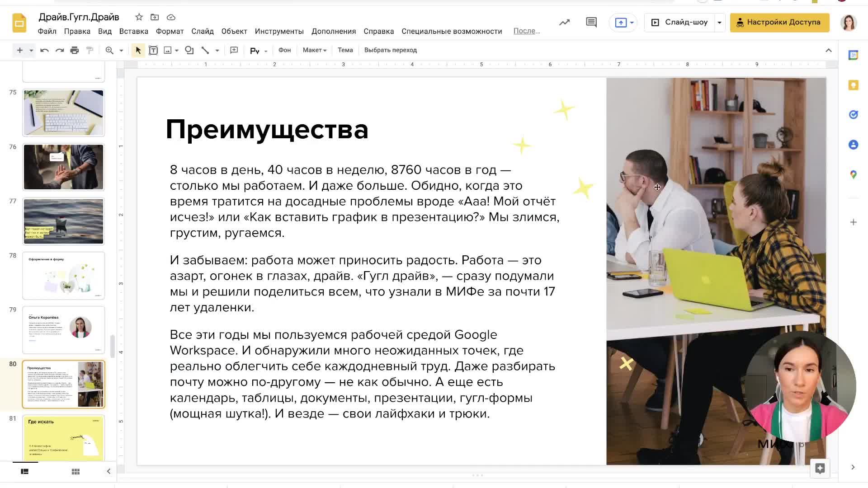
Task: Start the Слайд-шоу presentation
Action: click(x=679, y=22)
